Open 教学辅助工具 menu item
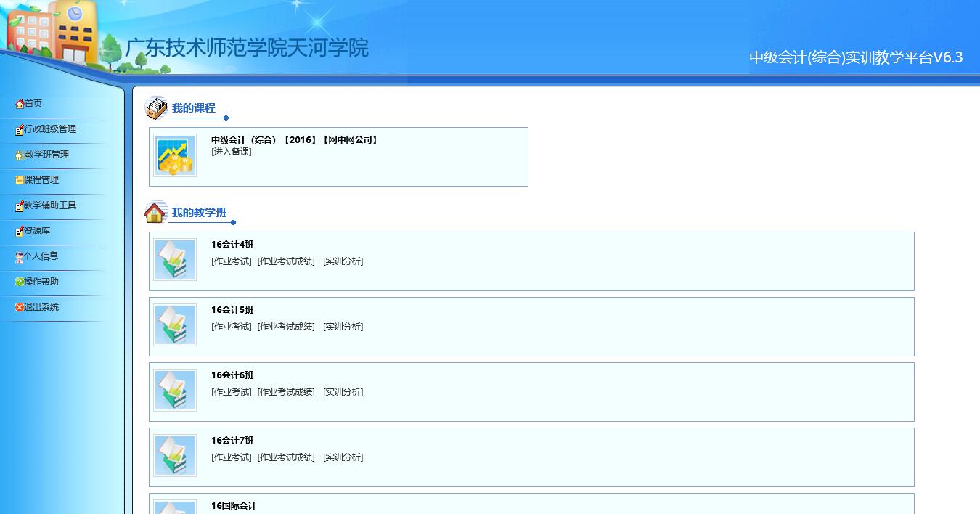Image resolution: width=980 pixels, height=514 pixels. pos(49,205)
